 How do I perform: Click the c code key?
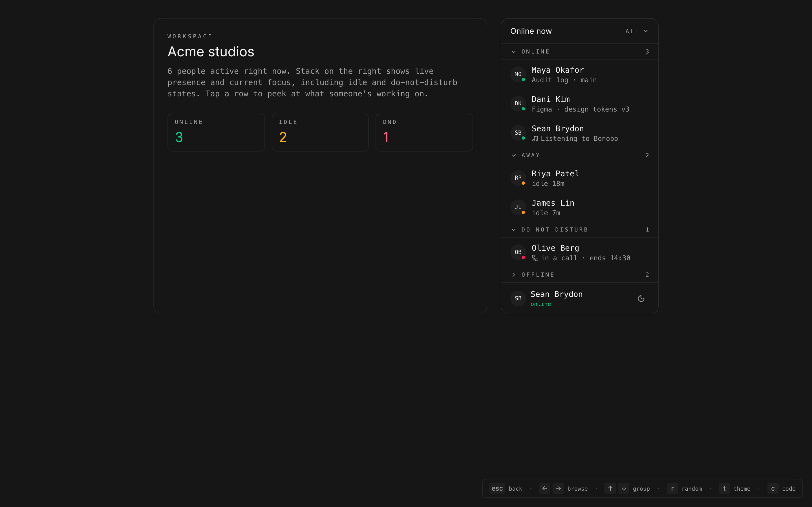coord(773,489)
